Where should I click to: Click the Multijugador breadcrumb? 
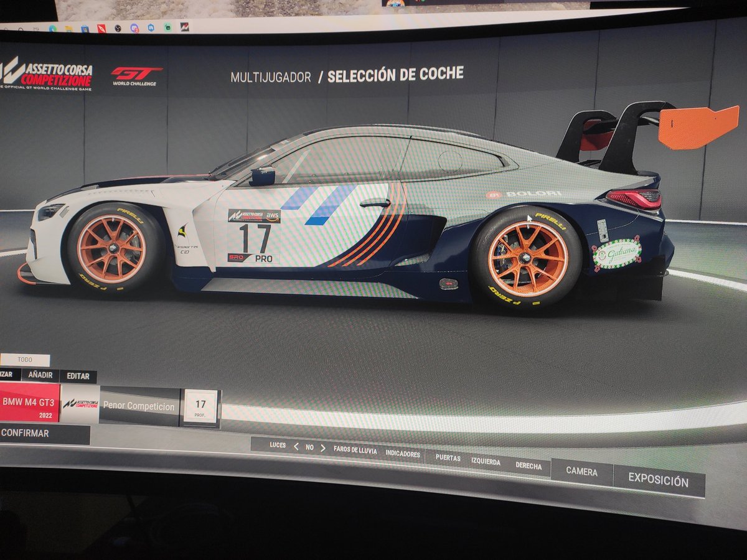coord(271,77)
